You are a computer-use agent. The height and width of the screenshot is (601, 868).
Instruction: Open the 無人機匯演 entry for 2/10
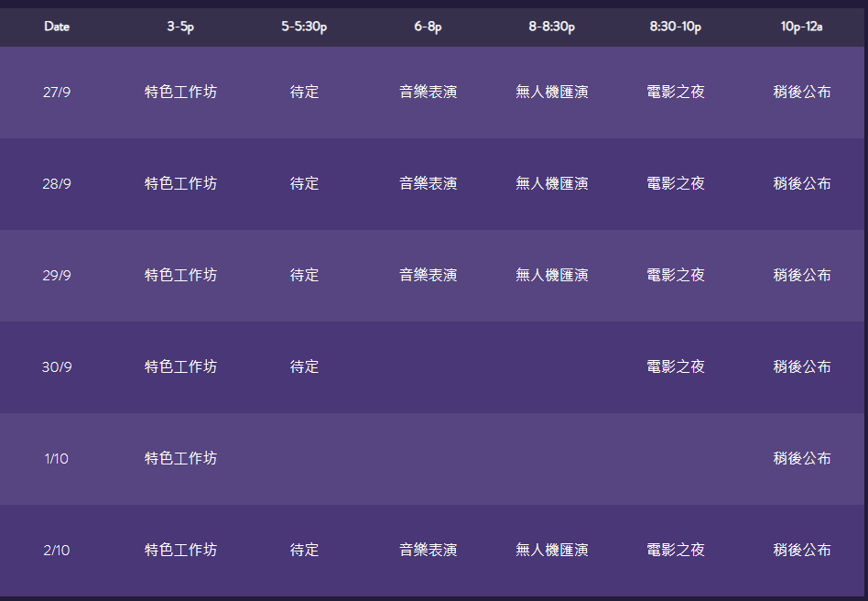coord(551,550)
